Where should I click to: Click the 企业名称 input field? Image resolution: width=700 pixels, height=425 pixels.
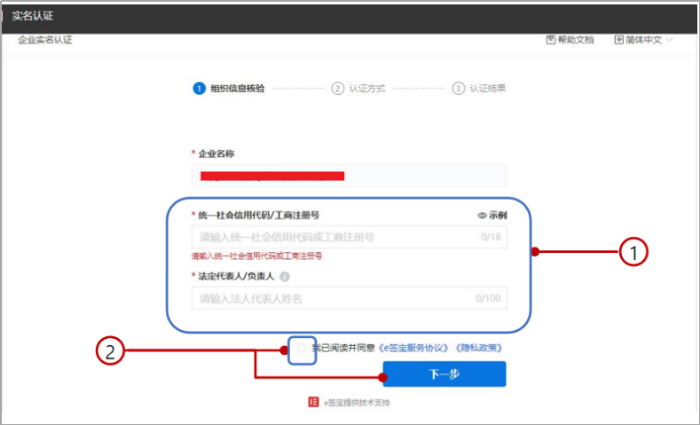pyautogui.click(x=349, y=175)
